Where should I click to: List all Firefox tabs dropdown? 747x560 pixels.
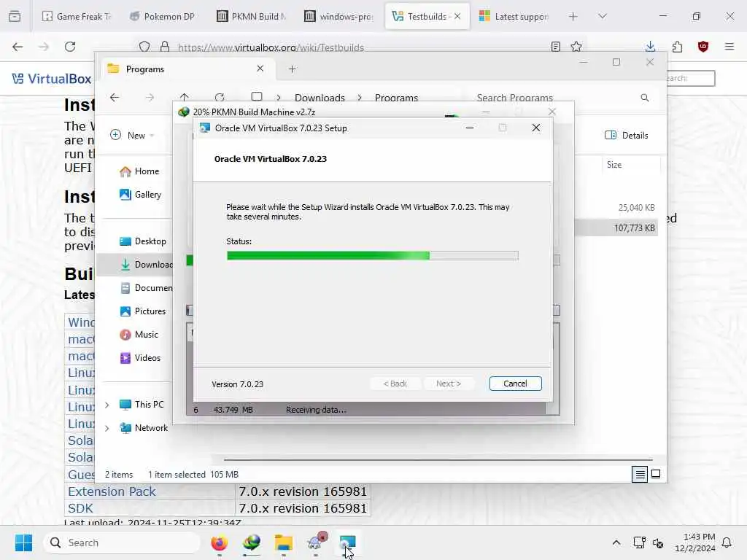[x=602, y=16]
